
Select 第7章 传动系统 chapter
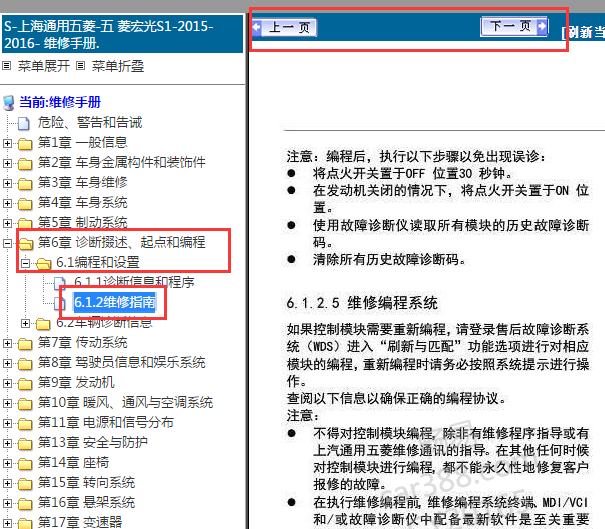pos(83,343)
